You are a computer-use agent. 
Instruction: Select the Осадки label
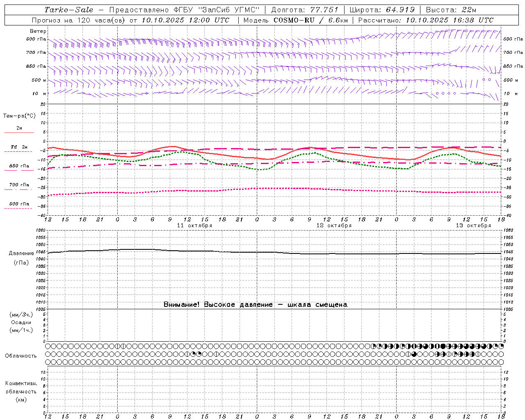coord(21,322)
